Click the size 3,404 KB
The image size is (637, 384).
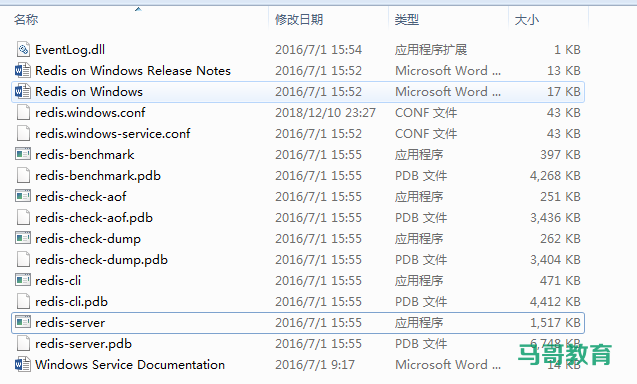click(555, 260)
